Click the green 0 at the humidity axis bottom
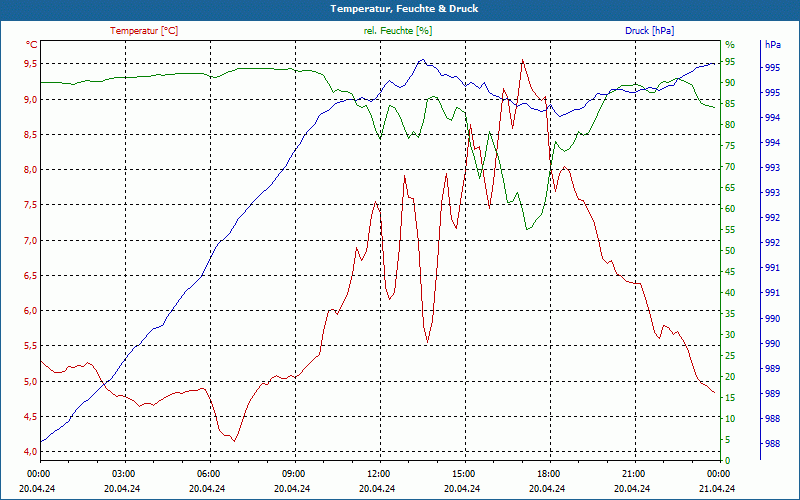Screen dimensions: 800x500 pos(728,461)
